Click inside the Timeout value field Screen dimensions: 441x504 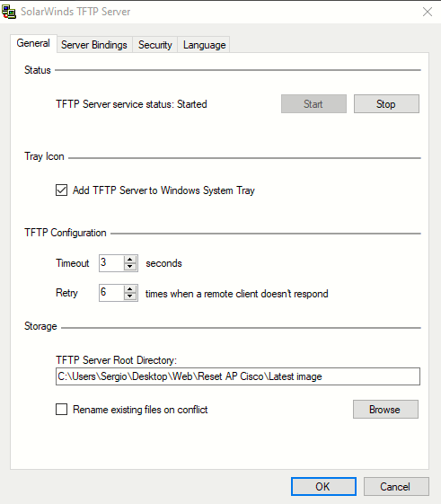pyautogui.click(x=111, y=263)
